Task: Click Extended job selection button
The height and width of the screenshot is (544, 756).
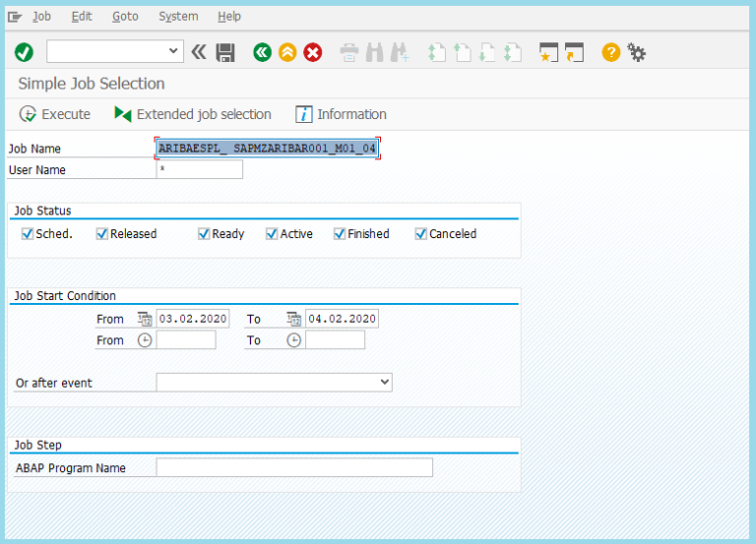Action: click(192, 114)
